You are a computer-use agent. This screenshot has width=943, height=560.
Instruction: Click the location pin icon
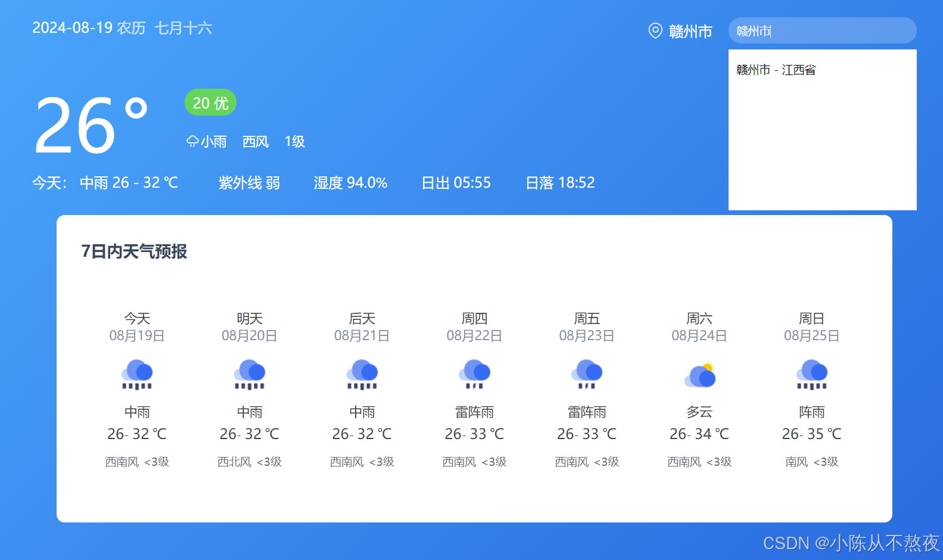[655, 30]
